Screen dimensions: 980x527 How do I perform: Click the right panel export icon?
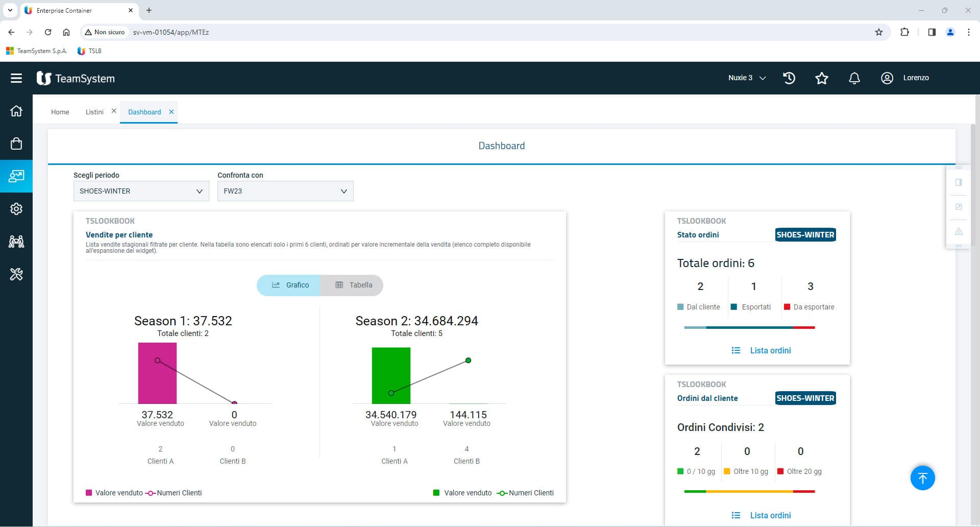point(959,207)
